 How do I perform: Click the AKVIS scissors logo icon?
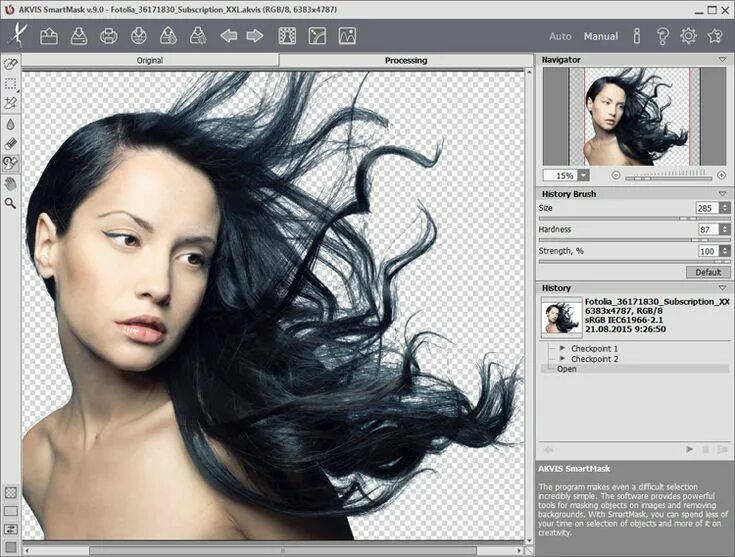click(x=18, y=35)
